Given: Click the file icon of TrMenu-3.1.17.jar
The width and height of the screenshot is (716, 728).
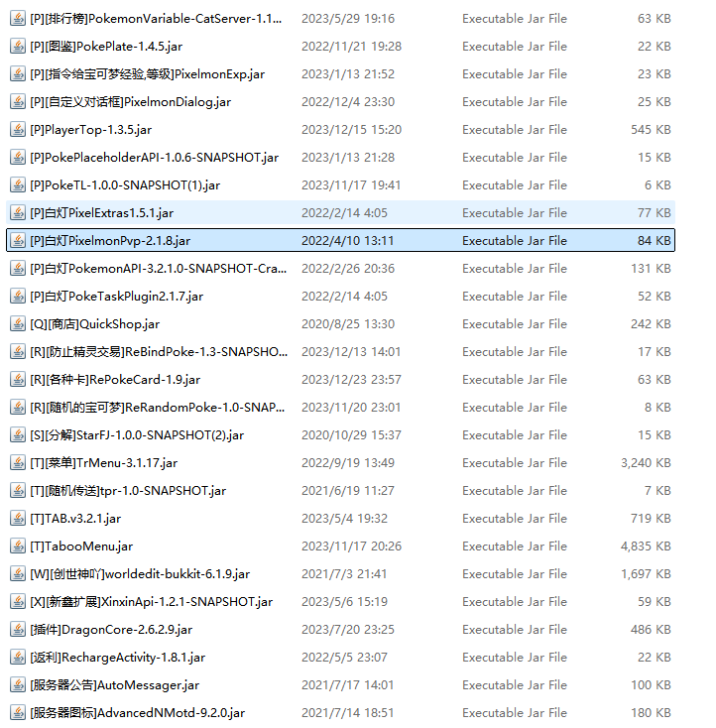Looking at the screenshot, I should 17,463.
